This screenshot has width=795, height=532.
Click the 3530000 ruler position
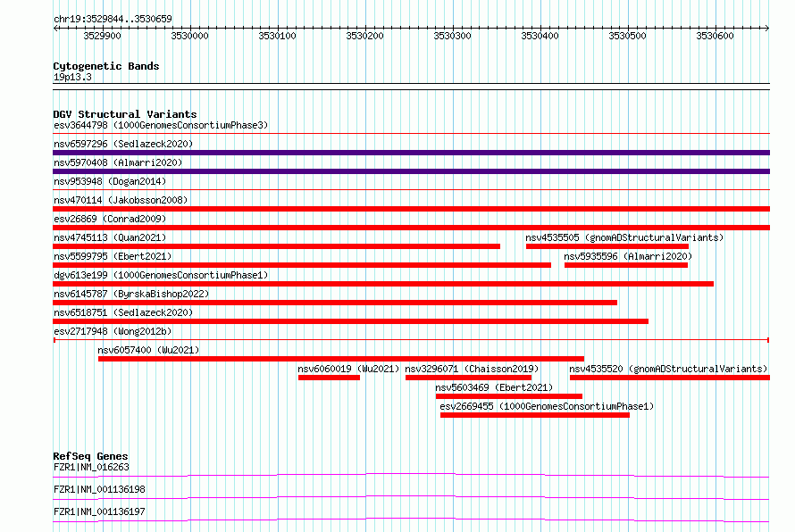189,36
